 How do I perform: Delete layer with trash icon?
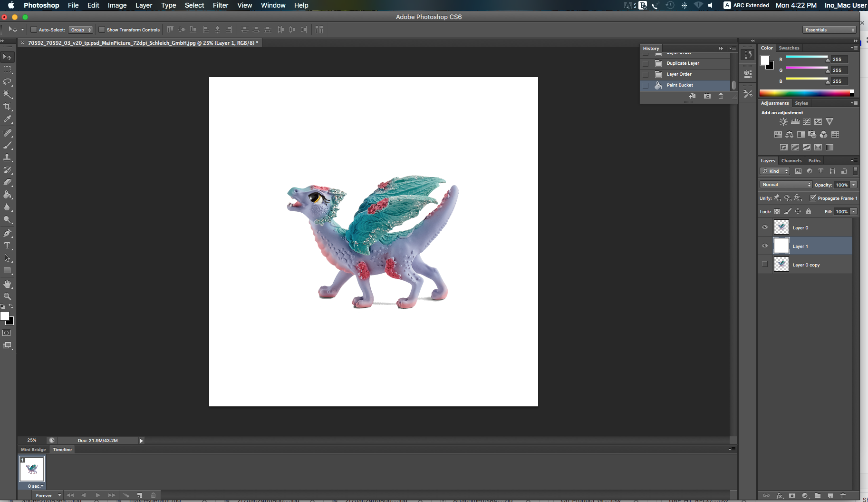pyautogui.click(x=843, y=496)
